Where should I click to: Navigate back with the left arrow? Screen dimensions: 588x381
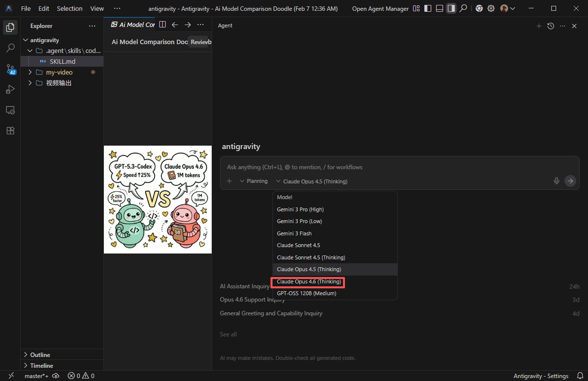coord(175,25)
